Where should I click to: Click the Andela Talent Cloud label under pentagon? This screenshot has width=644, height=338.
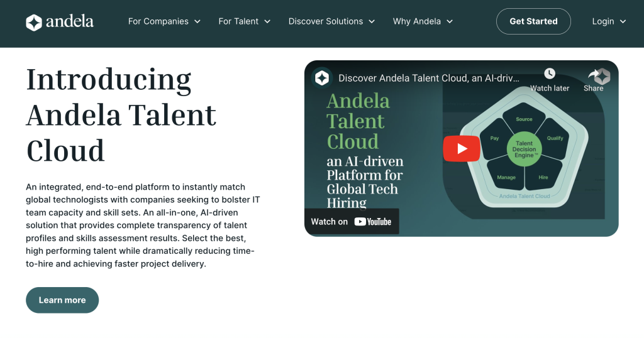(x=525, y=196)
